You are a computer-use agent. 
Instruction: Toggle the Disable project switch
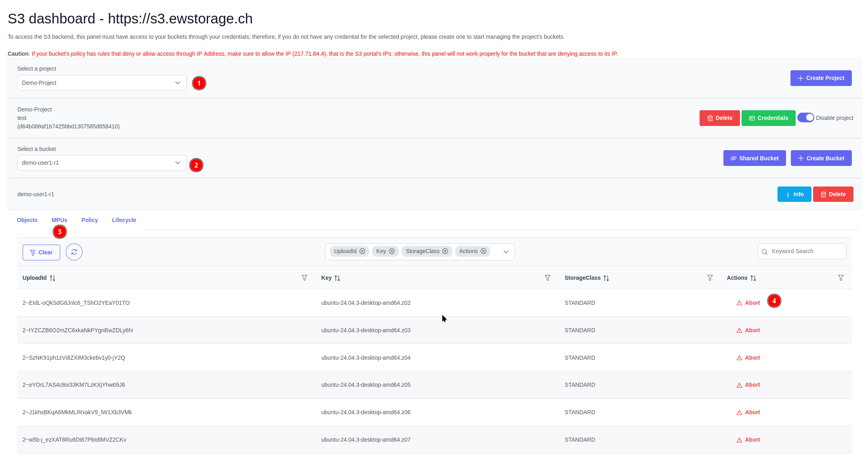[806, 117]
